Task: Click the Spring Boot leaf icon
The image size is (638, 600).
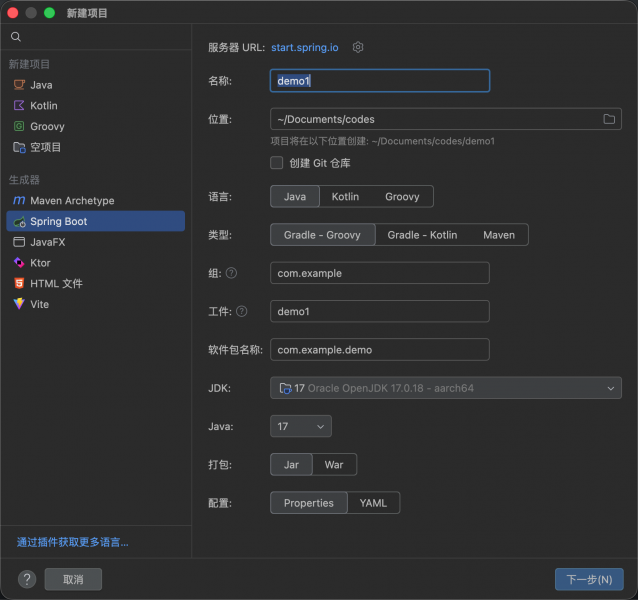Action: pyautogui.click(x=19, y=221)
